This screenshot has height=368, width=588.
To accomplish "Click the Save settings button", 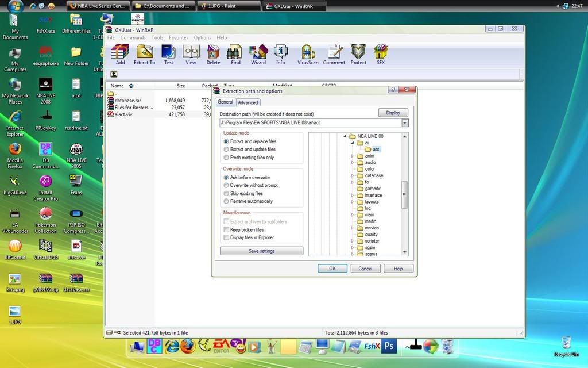I will [x=261, y=251].
